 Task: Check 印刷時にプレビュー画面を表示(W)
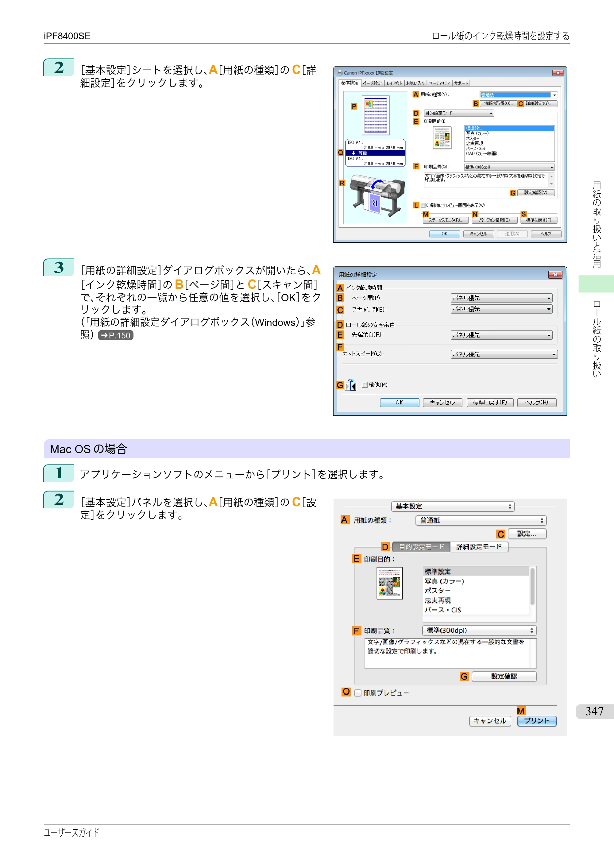pos(423,205)
